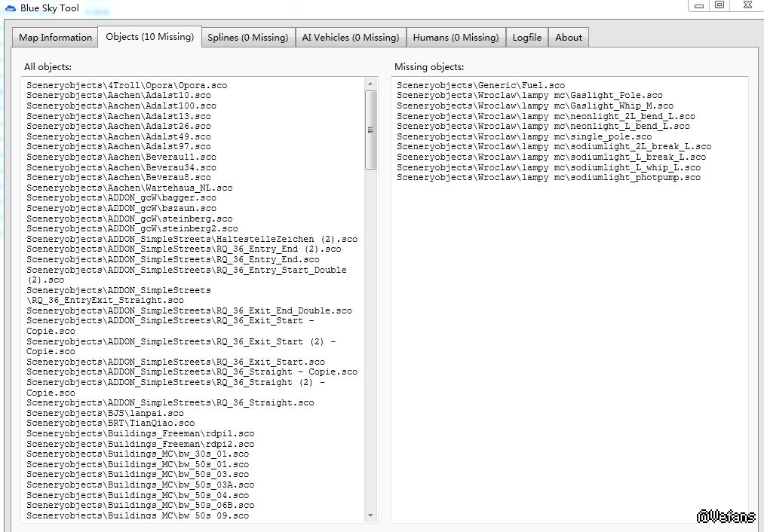This screenshot has width=764, height=532.
Task: Select RQ_36_Straight.sco list entry
Action: pos(170,403)
